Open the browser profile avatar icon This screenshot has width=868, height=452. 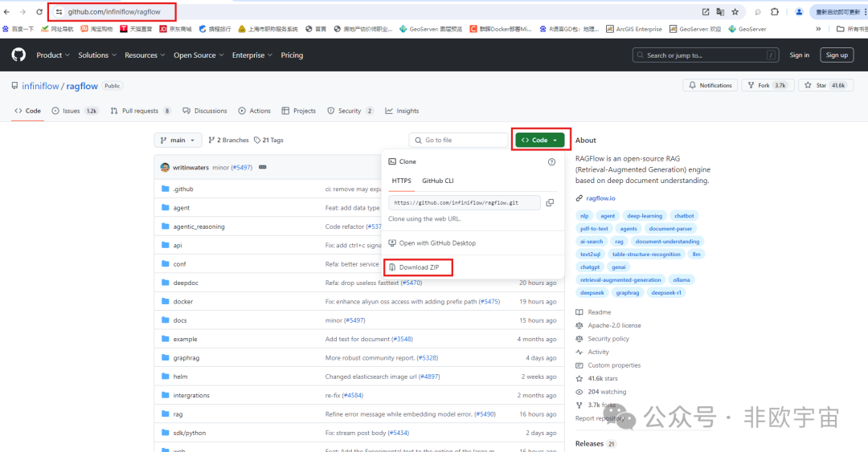tap(799, 11)
